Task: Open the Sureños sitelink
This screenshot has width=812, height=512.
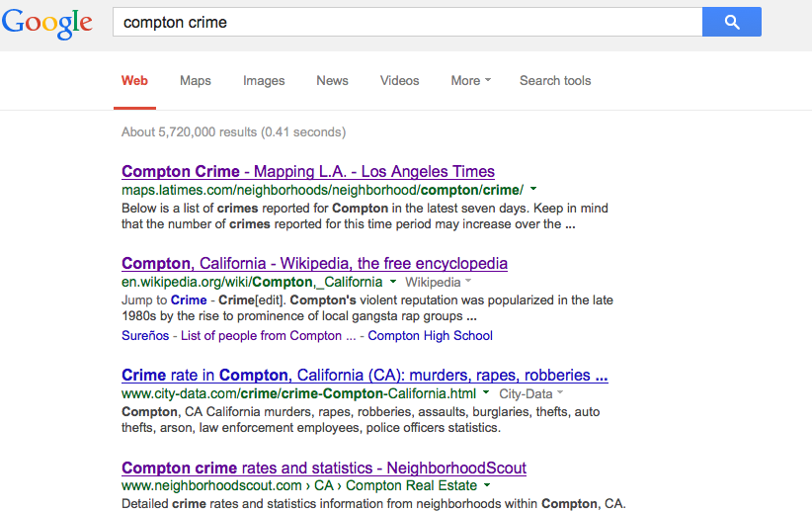Action: point(145,336)
